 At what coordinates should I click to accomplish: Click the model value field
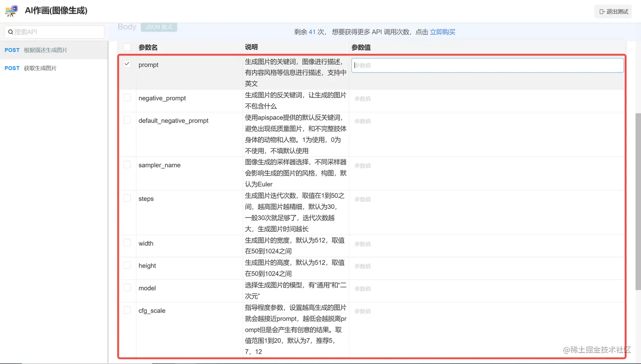point(488,289)
